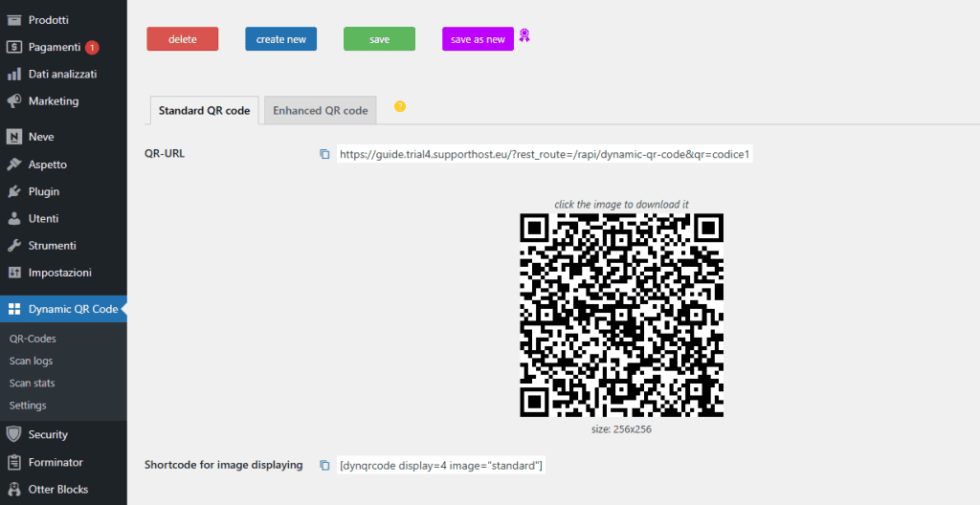Screen dimensions: 980x505
Task: Click the Prodotti sidebar icon
Action: pyautogui.click(x=13, y=20)
